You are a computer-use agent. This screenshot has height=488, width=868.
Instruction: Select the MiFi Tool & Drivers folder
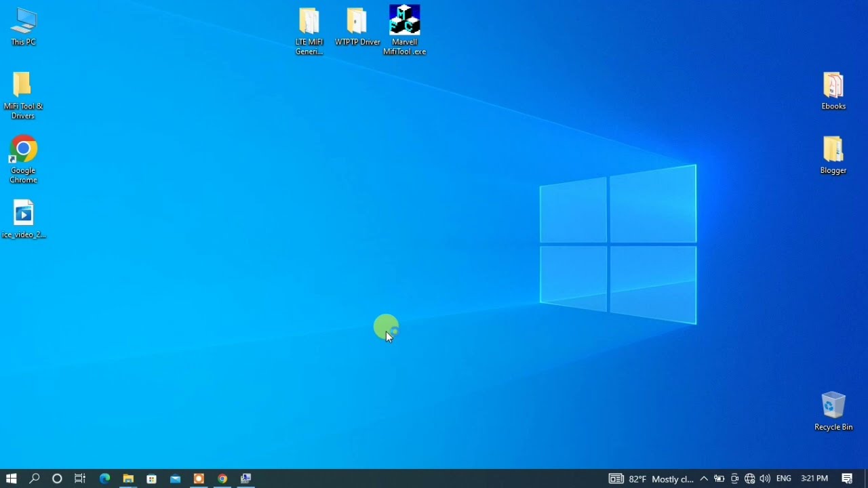coord(23,96)
